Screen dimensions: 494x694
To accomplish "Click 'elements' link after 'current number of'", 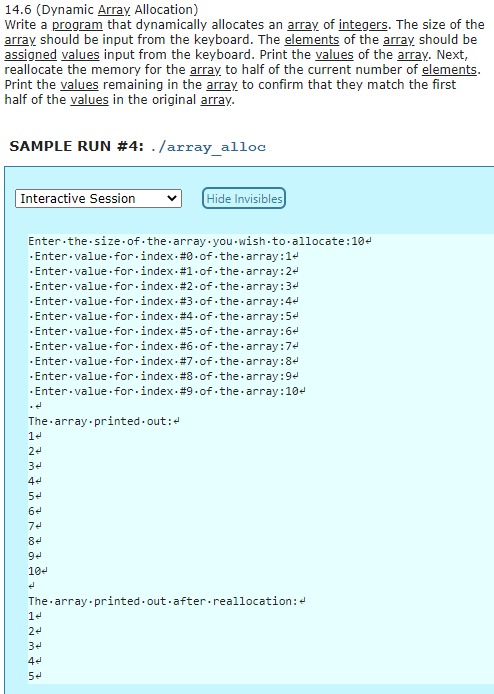I will point(449,69).
